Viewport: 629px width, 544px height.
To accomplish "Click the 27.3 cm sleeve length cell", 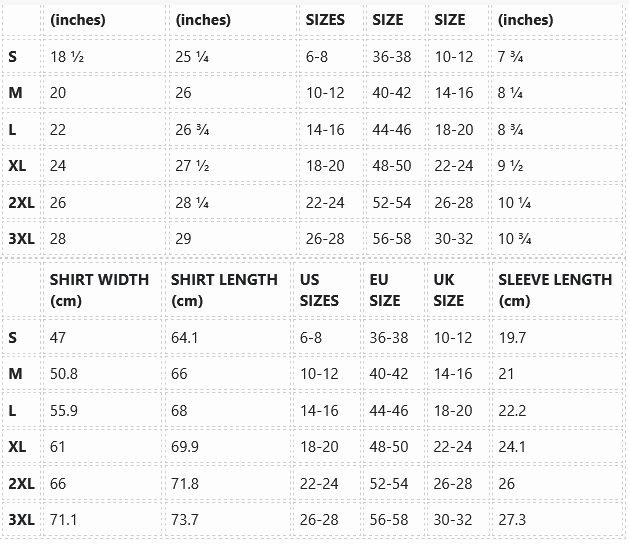I will click(x=512, y=520).
